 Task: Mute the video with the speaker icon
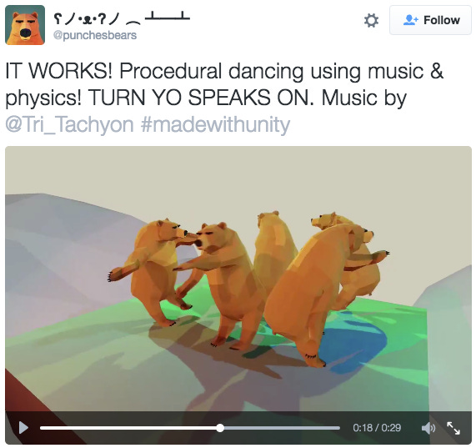[428, 428]
